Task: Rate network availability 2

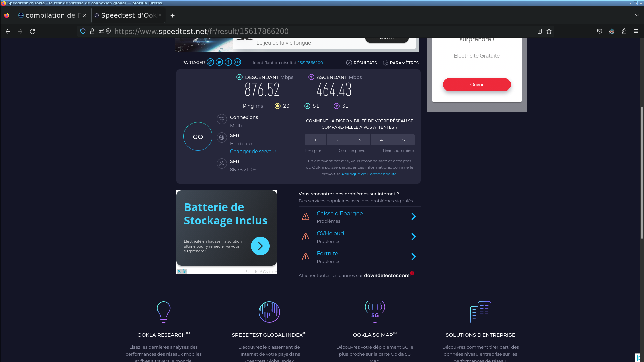Action: point(337,140)
